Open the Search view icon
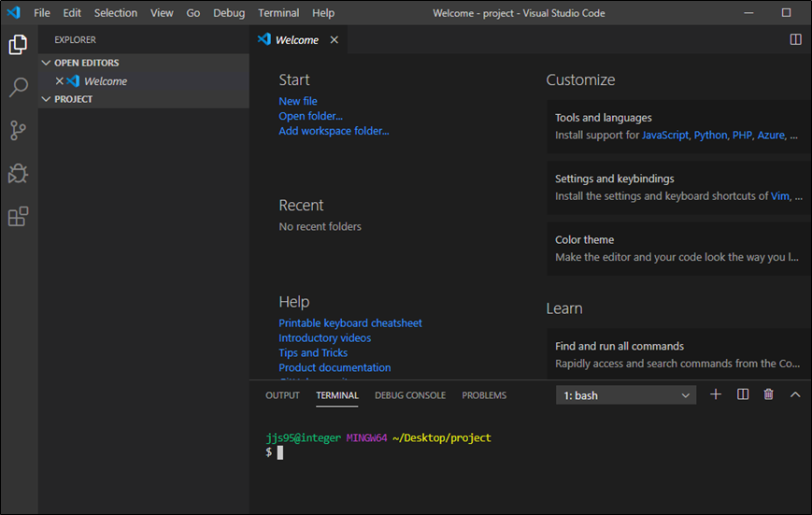Image resolution: width=812 pixels, height=515 pixels. pyautogui.click(x=18, y=87)
